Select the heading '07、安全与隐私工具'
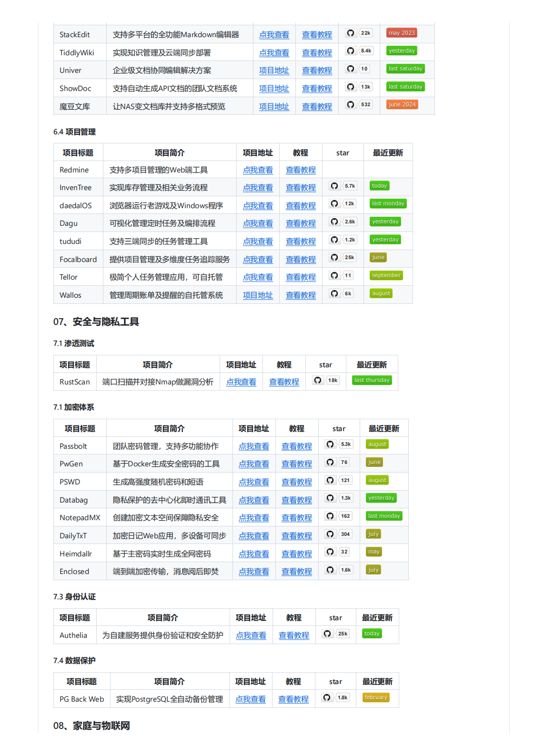Viewport: 535px width, 756px height. click(96, 322)
